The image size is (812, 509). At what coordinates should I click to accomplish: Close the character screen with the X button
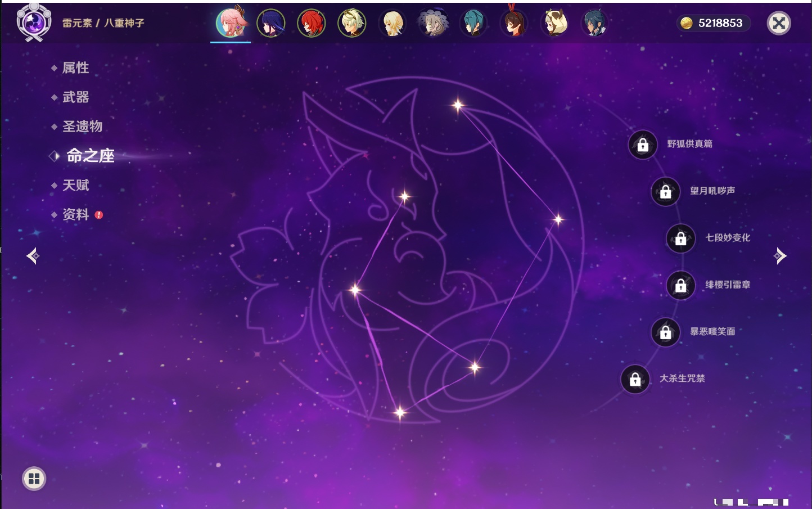(779, 23)
